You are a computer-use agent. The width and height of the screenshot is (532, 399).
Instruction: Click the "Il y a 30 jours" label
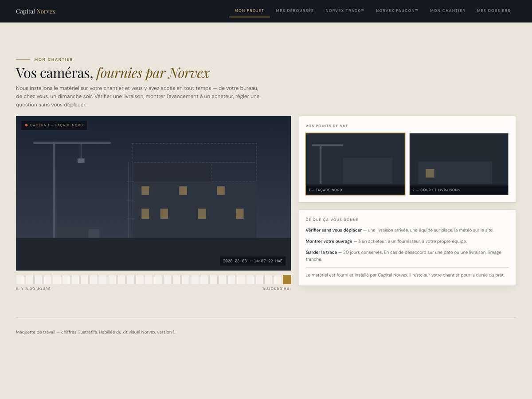tap(33, 289)
